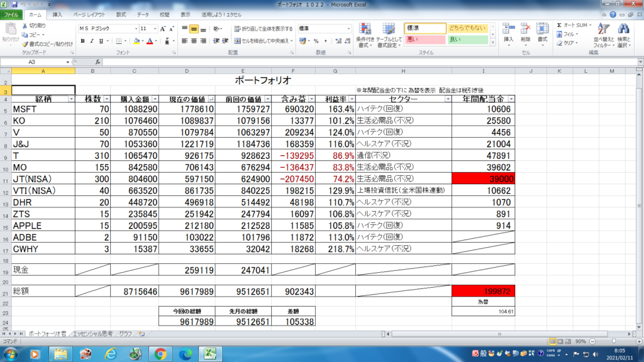
Task: Switch to the ページレイアウト ribbon tab
Action: tap(89, 15)
